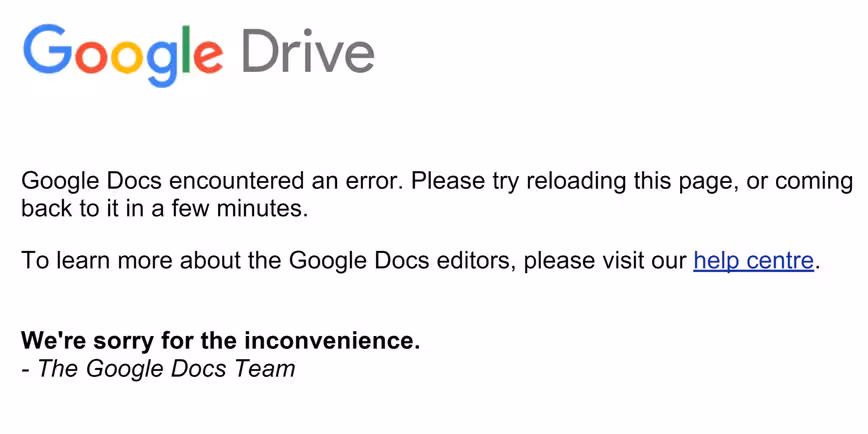Click the 'Google Docs encountered an error.' sentence
The image size is (868, 434).
coord(213,181)
